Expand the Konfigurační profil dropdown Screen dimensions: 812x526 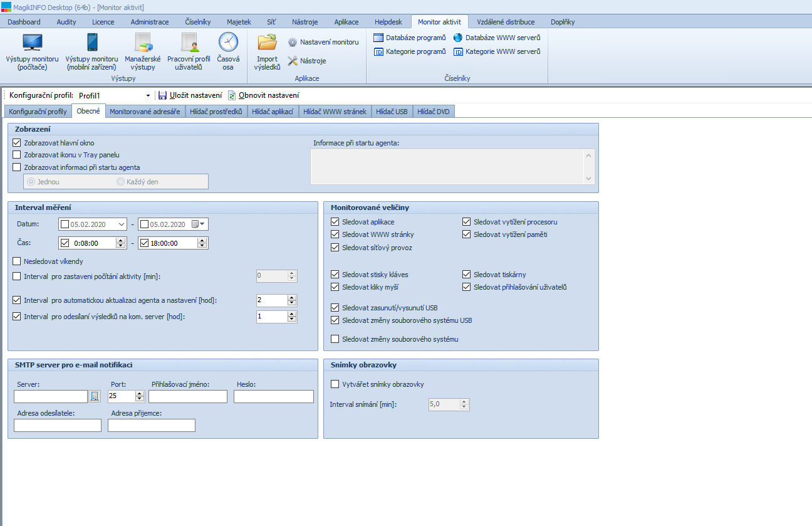point(148,96)
